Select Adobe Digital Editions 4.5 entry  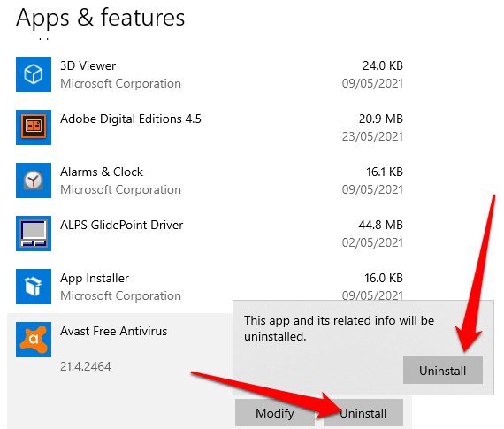[x=210, y=127]
